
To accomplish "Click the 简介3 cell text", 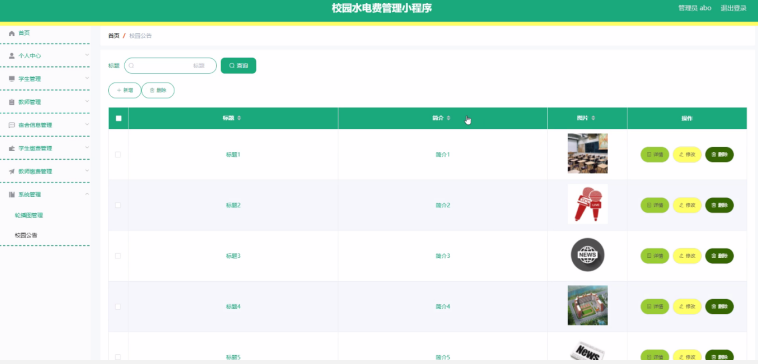I will 443,256.
